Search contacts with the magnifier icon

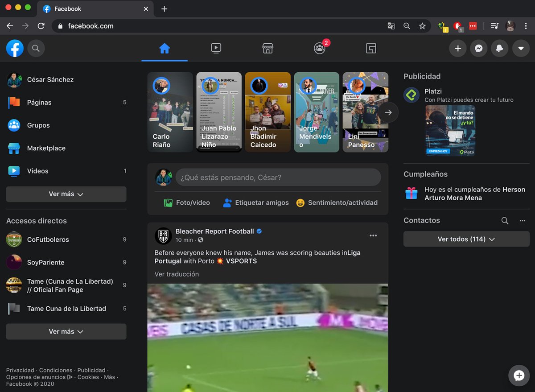(x=505, y=220)
